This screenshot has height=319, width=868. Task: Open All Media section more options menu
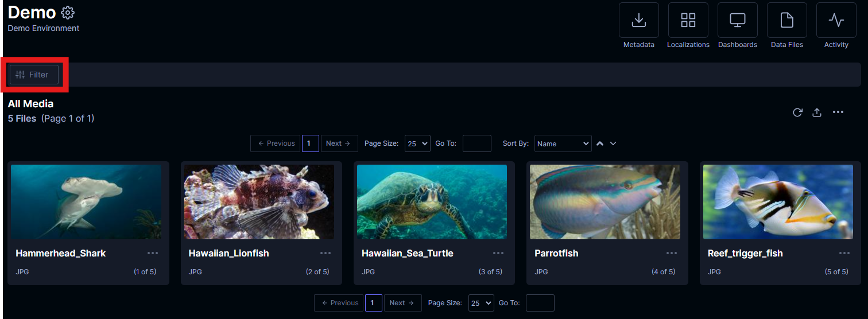pyautogui.click(x=838, y=112)
